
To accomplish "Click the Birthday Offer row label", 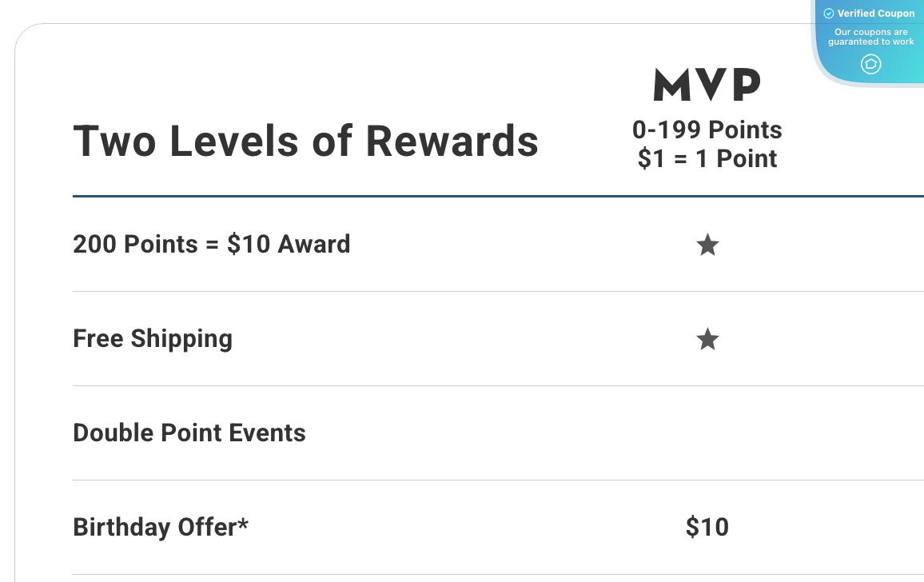I will 156,528.
